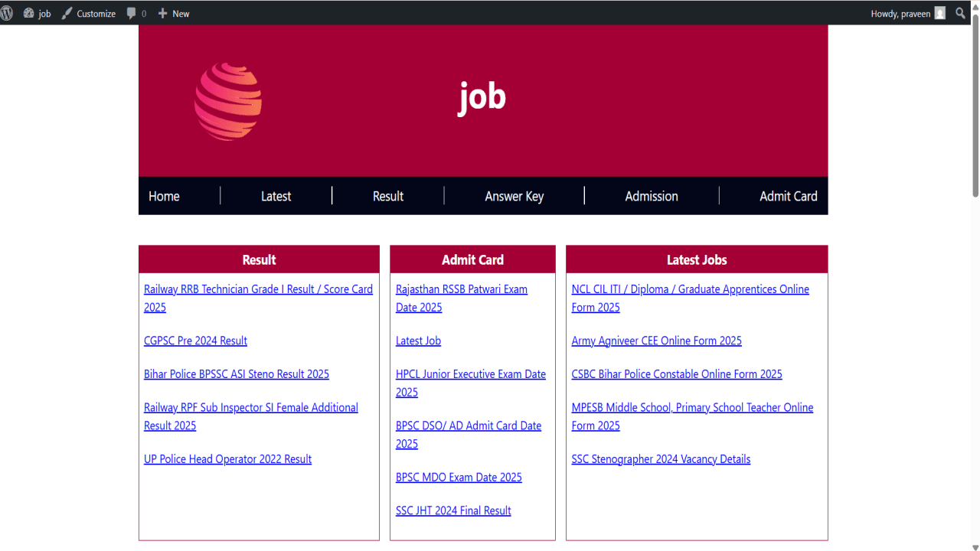Open the job site dashboard icon
Screen dimensions: 980x551
(x=29, y=13)
